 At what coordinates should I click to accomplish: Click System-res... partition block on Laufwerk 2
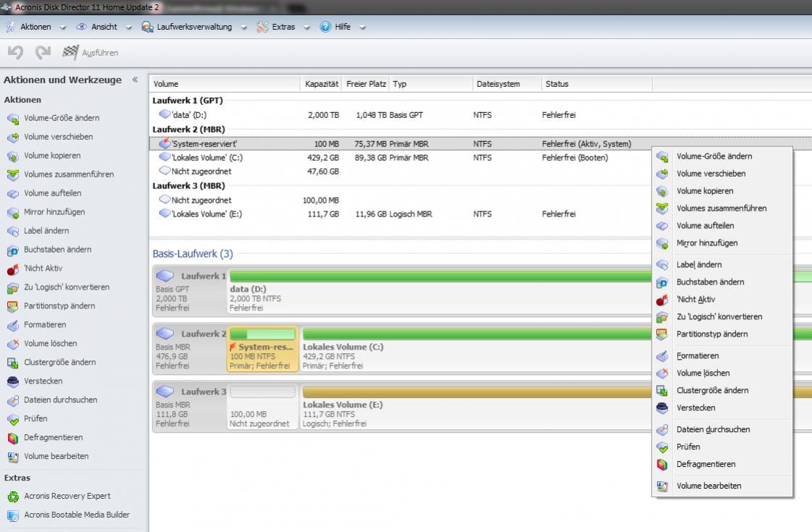262,350
